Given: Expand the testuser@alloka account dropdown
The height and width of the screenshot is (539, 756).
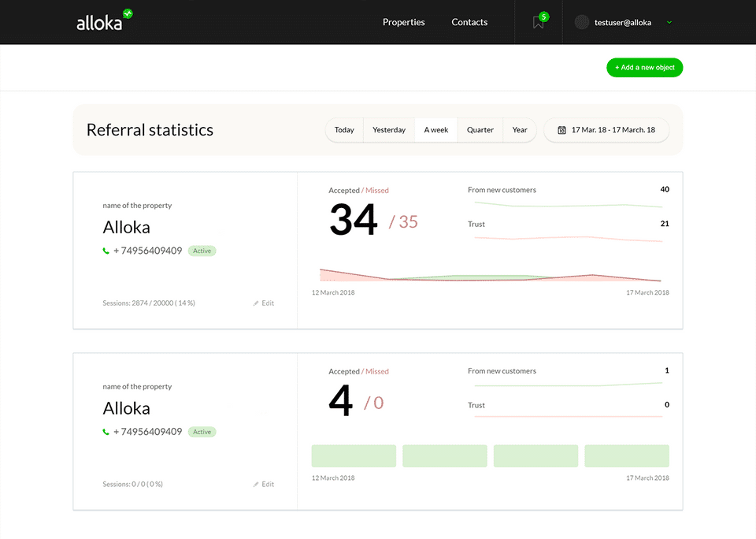Looking at the screenshot, I should [x=669, y=22].
